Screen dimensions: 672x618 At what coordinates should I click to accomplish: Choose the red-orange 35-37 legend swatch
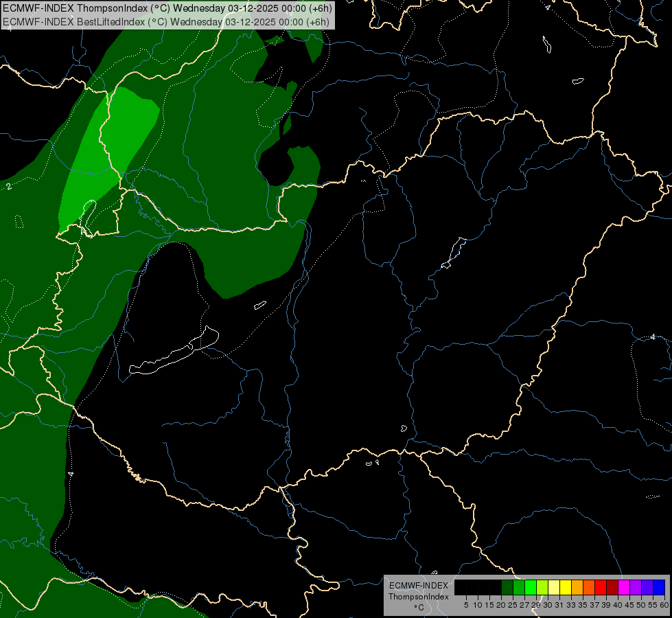pyautogui.click(x=589, y=587)
